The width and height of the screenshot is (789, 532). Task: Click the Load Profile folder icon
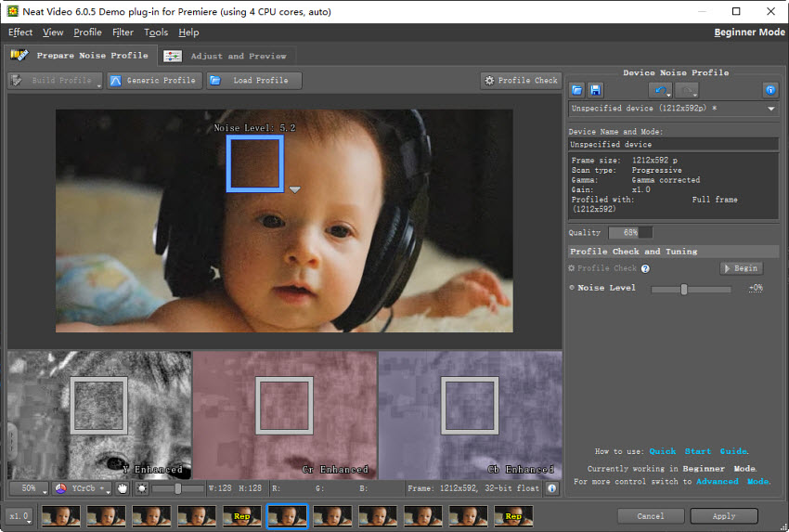pos(215,81)
